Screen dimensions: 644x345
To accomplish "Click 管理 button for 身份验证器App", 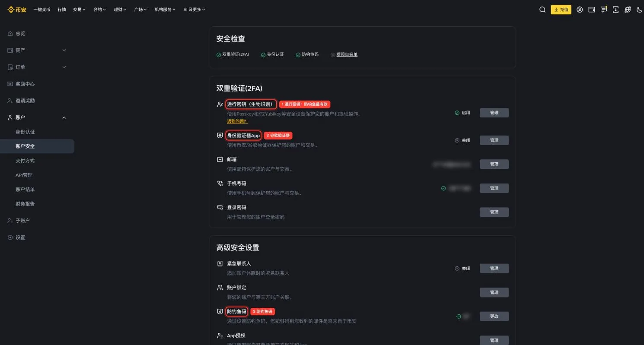I will click(x=494, y=140).
